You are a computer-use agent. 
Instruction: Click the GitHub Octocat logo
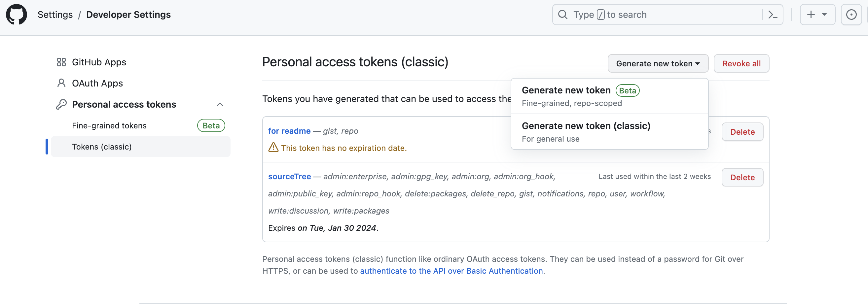coord(16,15)
